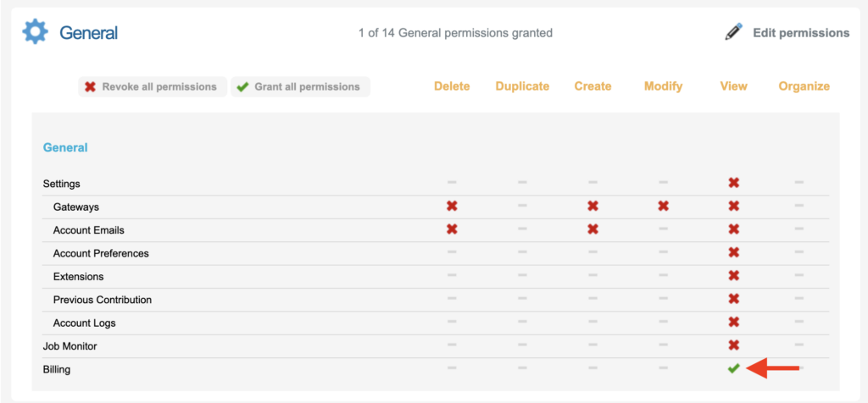The width and height of the screenshot is (868, 403).
Task: Click the Previous Contribution row label
Action: click(102, 300)
